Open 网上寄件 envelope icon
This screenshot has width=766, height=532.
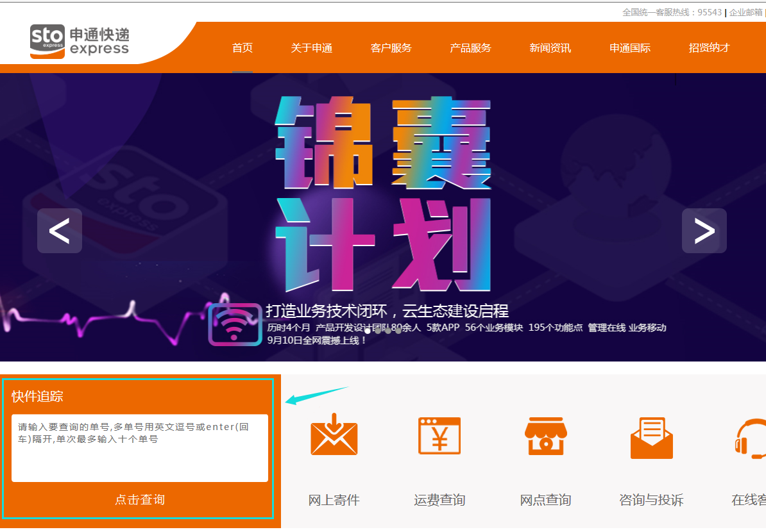tap(333, 438)
